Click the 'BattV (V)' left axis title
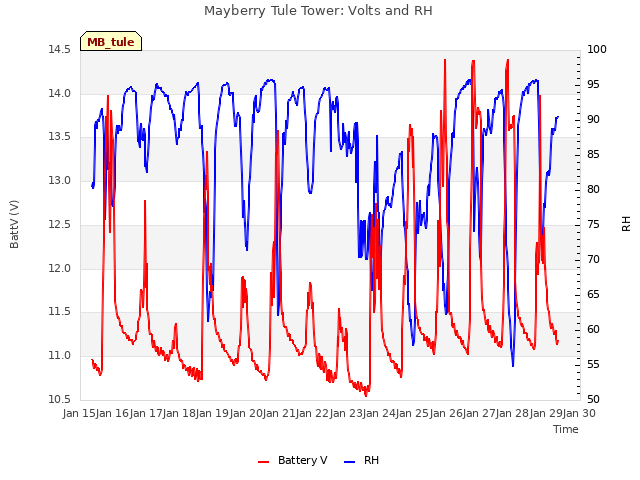Image resolution: width=640 pixels, height=480 pixels. pos(14,224)
